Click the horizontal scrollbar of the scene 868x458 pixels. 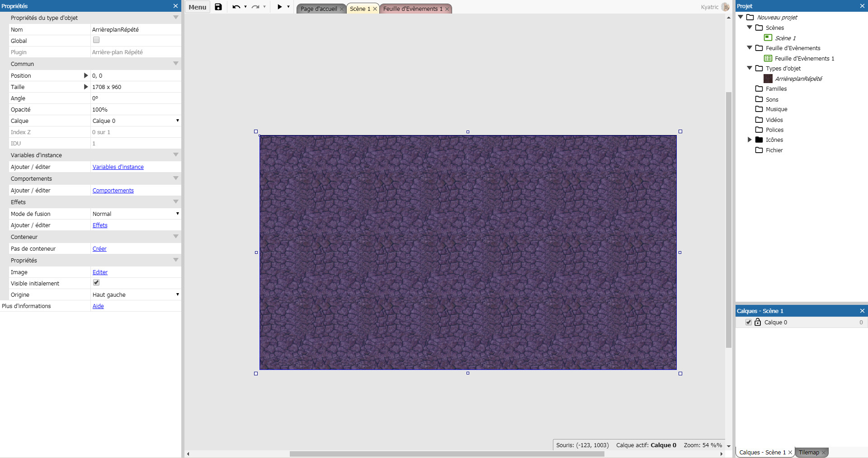pos(447,454)
